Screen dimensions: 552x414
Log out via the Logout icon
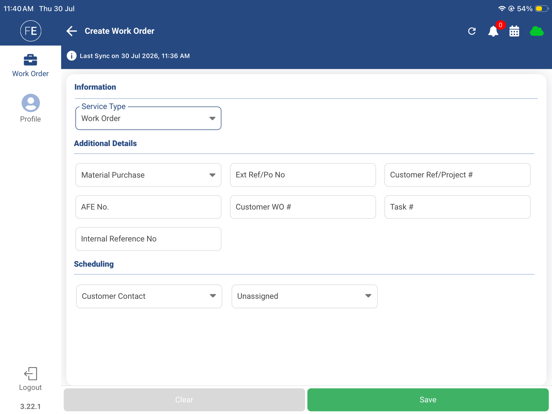point(30,379)
